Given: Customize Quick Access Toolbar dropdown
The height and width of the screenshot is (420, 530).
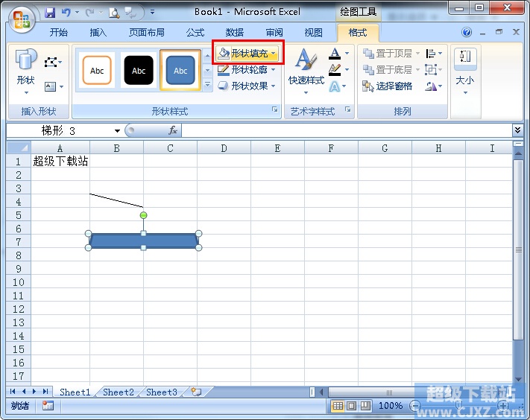Looking at the screenshot, I should click(153, 12).
